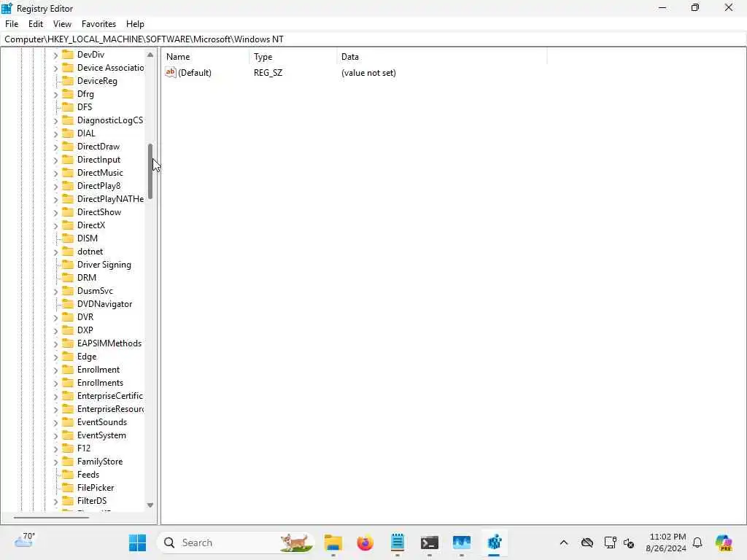Show hidden system tray icons
747x560 pixels.
click(564, 542)
